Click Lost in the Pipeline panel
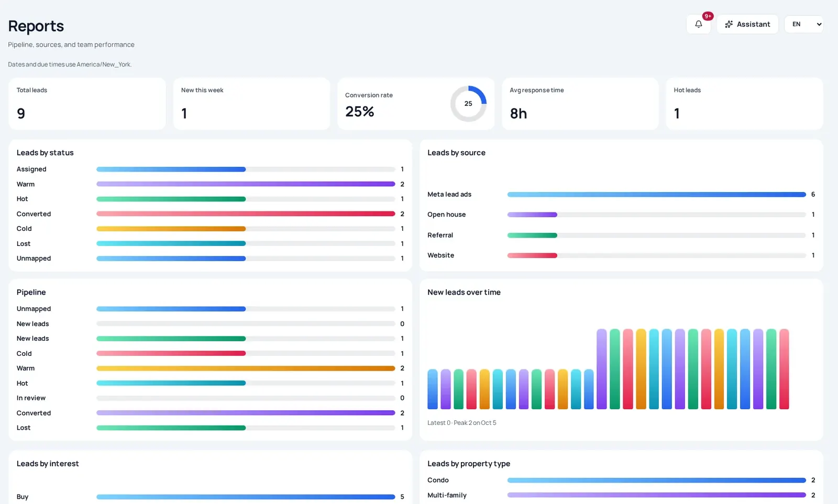Image resolution: width=838 pixels, height=504 pixels. (x=24, y=428)
